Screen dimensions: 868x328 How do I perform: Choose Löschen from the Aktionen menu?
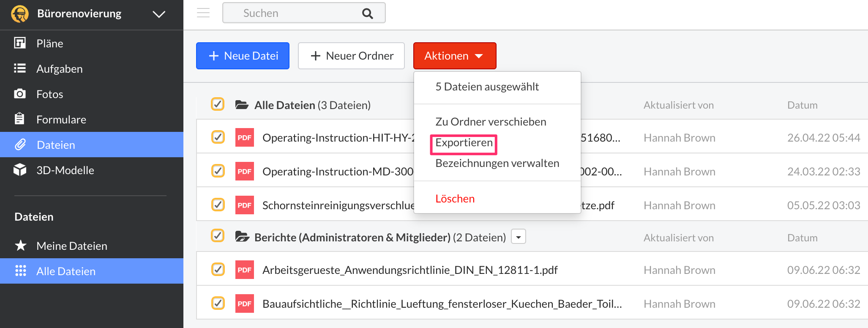[x=455, y=199]
